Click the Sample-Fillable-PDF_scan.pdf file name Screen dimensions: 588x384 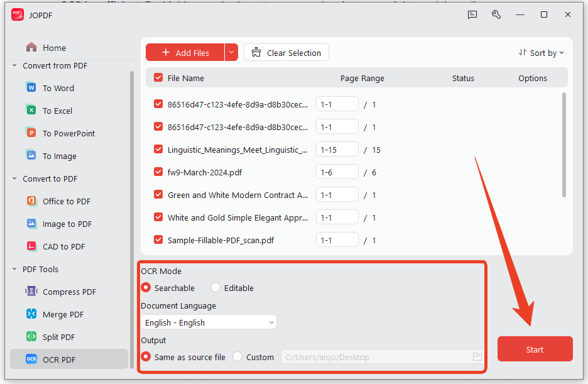(x=220, y=240)
